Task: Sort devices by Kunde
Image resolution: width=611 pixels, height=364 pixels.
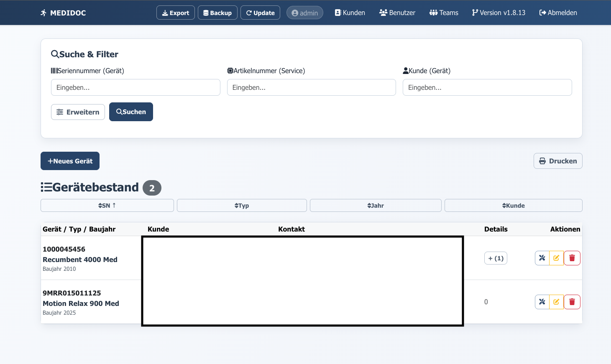Action: coord(513,206)
